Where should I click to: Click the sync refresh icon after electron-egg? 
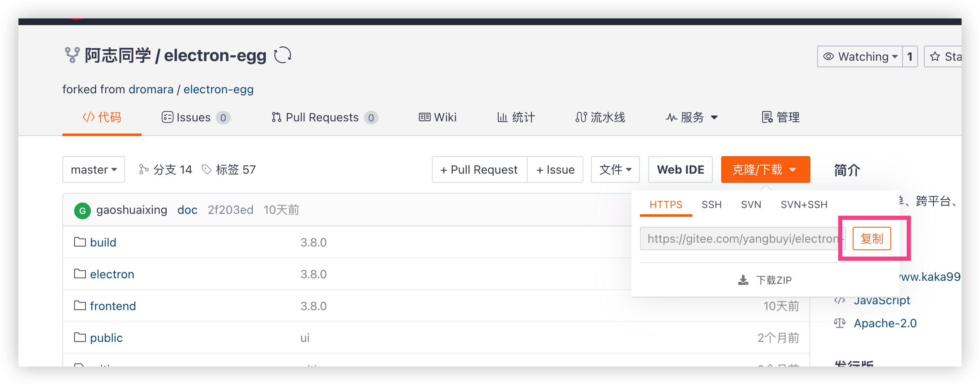tap(283, 55)
